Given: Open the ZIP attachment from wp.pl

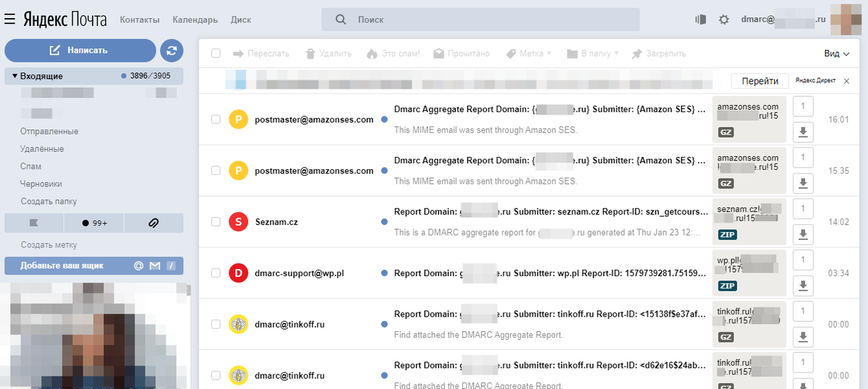Looking at the screenshot, I should (727, 286).
